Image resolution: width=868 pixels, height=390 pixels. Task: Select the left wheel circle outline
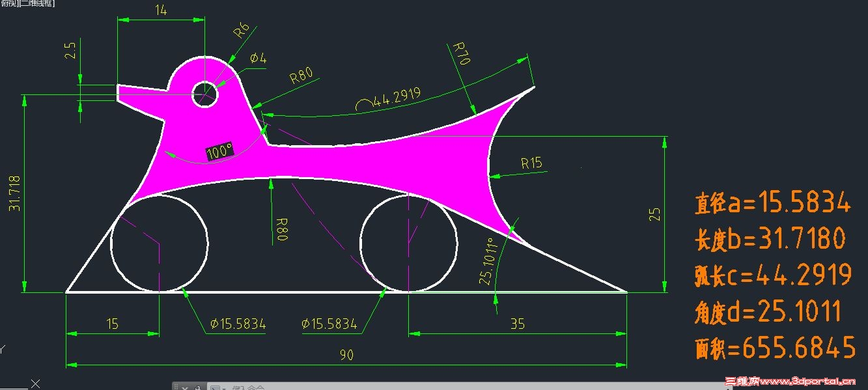coord(160,242)
